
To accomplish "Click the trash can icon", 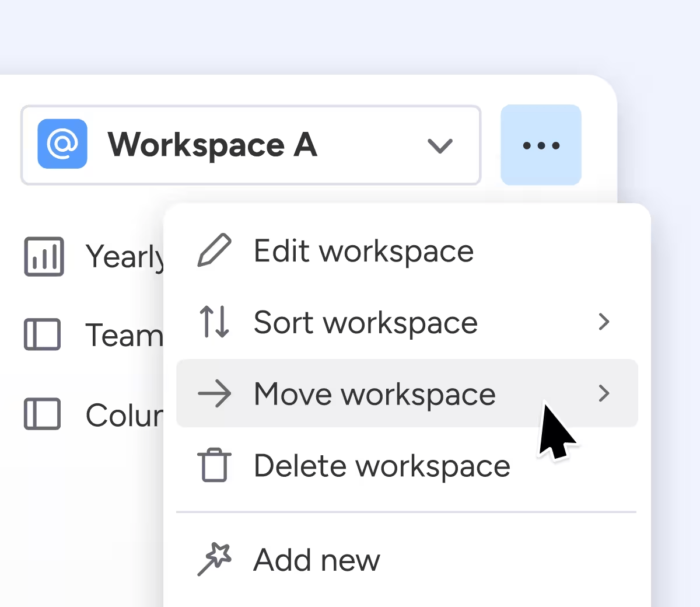I will 214,465.
